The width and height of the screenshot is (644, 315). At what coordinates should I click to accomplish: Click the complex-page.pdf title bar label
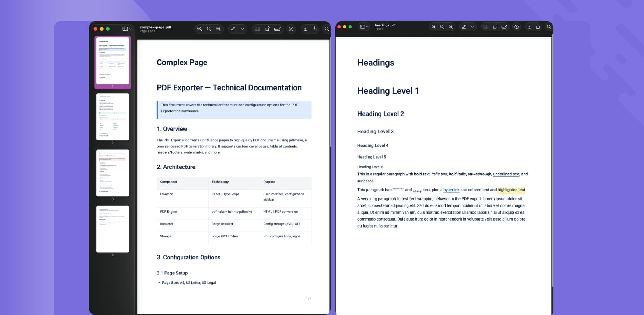(x=156, y=26)
